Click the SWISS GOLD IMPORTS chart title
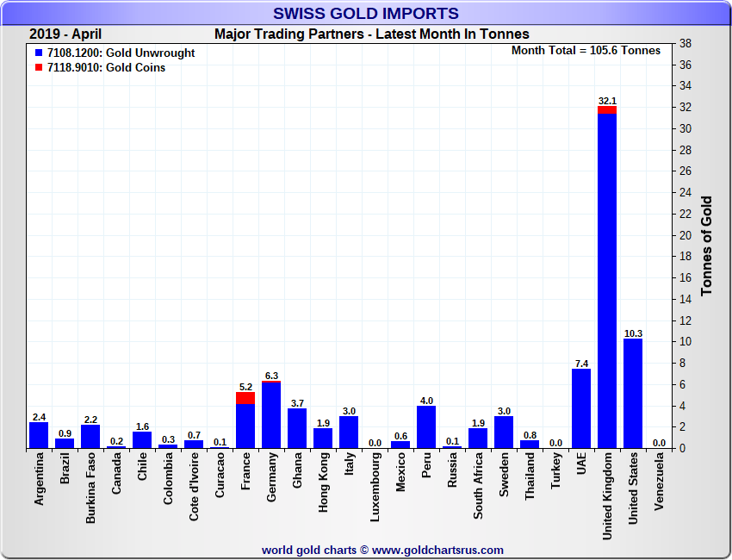Viewport: 732px width, 560px height. (366, 13)
